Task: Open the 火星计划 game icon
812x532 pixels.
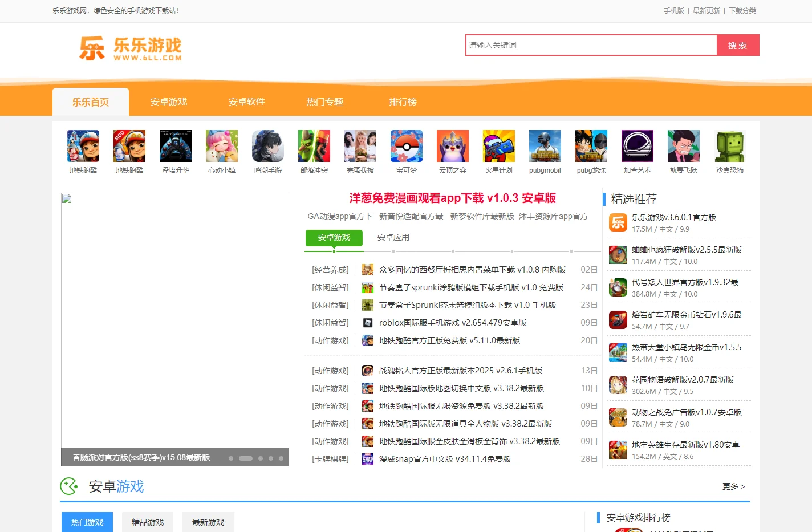Action: 499,146
